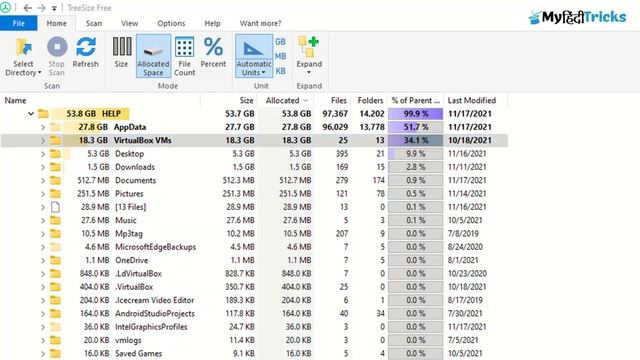Viewport: 640px width, 360px height.
Task: Expand the Downloads folder
Action: click(x=43, y=167)
